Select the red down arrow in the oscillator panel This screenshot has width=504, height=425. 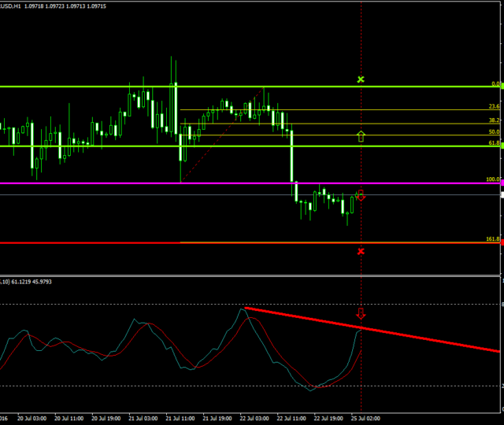click(361, 314)
